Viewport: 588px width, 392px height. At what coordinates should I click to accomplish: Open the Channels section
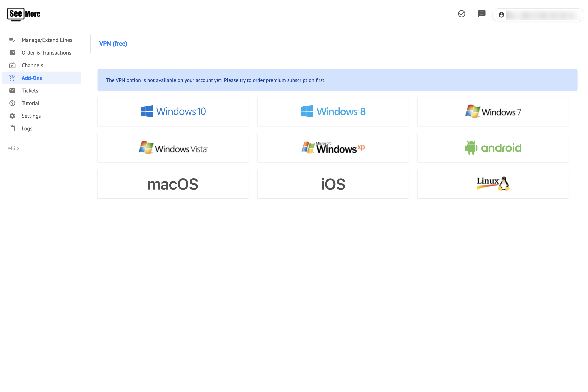pos(32,65)
